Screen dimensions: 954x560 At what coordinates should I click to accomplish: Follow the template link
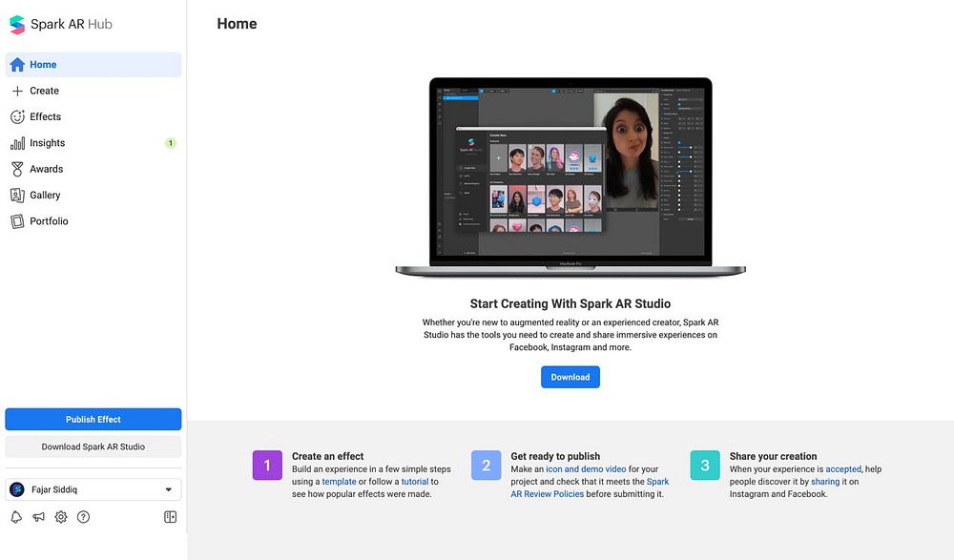(x=339, y=482)
